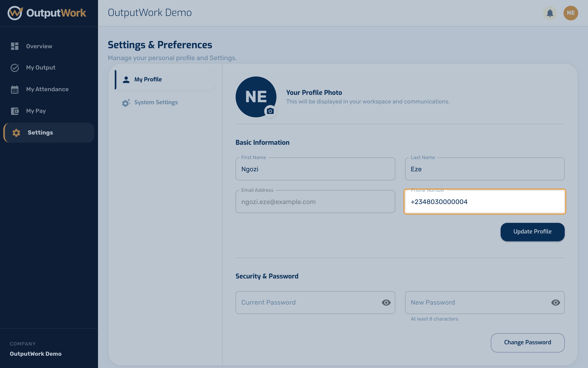
Task: Click the My Profile person icon
Action: (126, 80)
